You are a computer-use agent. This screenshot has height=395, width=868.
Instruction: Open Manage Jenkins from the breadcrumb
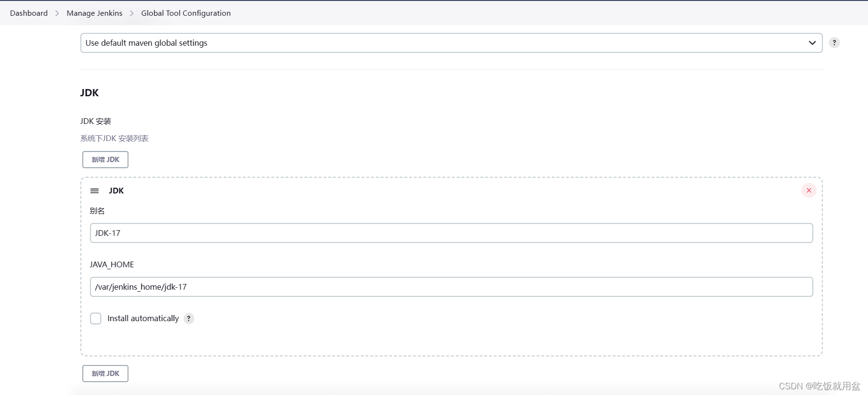(x=94, y=13)
